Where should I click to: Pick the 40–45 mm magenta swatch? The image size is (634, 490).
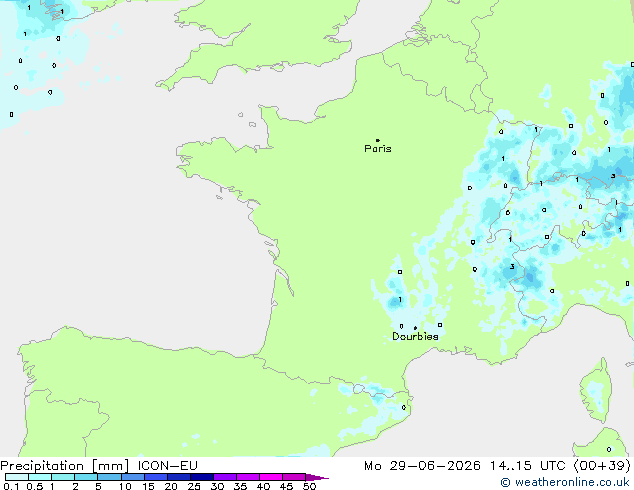tap(271, 477)
